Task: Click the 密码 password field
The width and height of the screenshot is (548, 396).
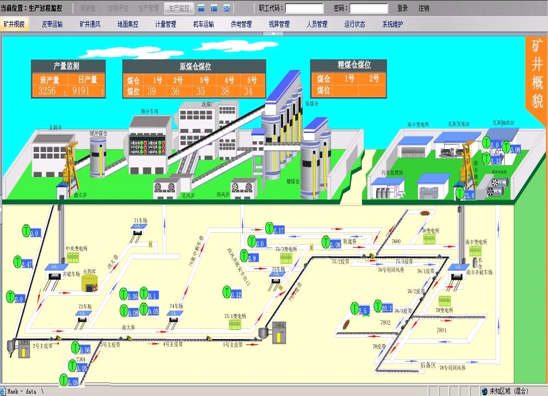Action: tap(369, 8)
